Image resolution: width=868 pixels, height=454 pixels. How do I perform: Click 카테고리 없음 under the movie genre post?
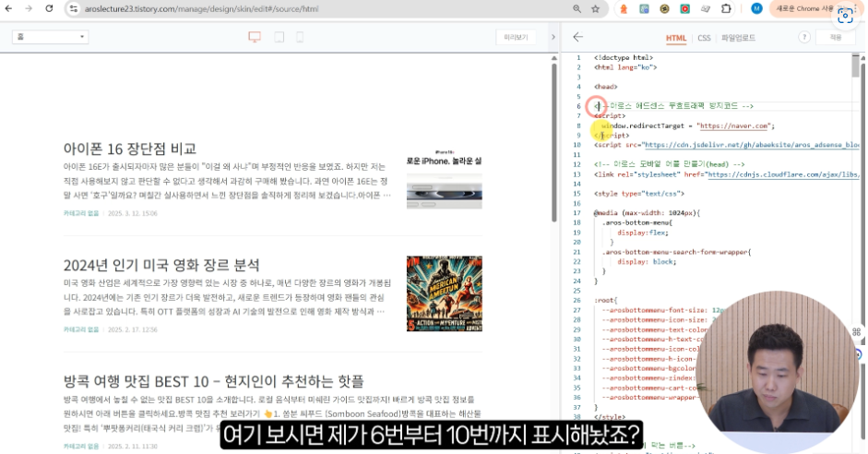coord(81,329)
